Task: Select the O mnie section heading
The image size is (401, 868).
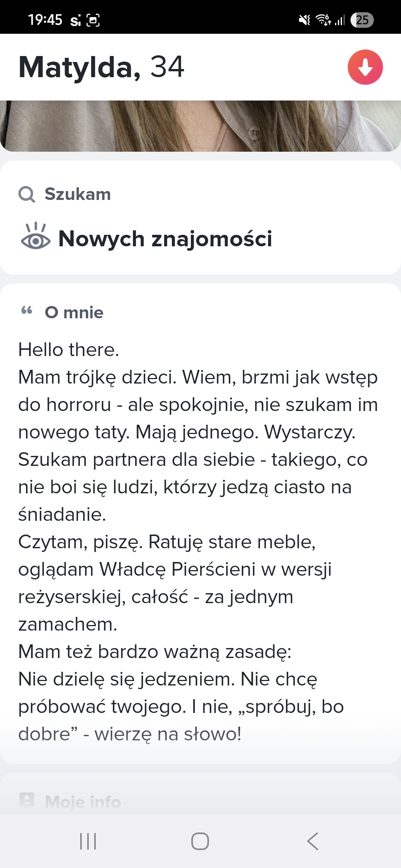Action: tap(74, 313)
